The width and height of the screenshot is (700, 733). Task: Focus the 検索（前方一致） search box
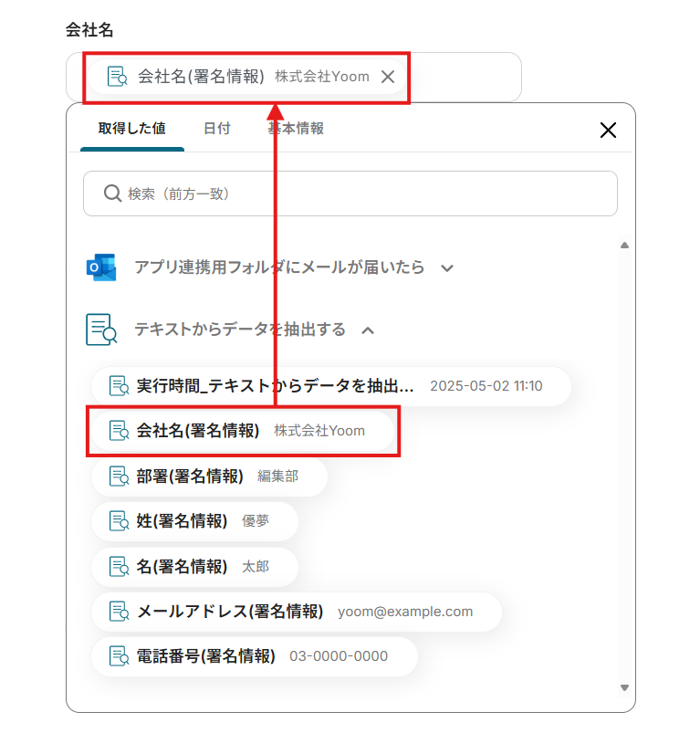pyautogui.click(x=350, y=194)
